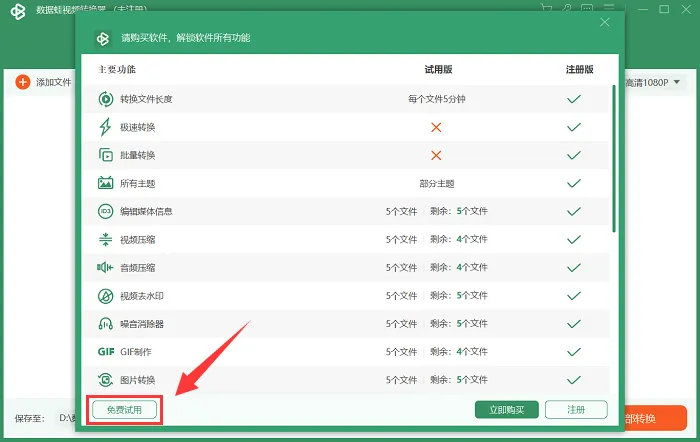700x442 pixels.
Task: Click the 噪音消除器 headphone icon
Action: [x=105, y=324]
